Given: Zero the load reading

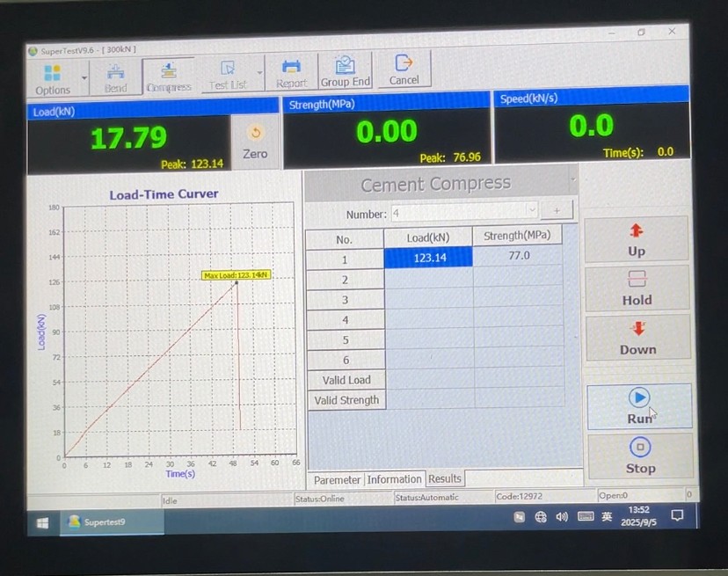Looking at the screenshot, I should click(x=255, y=142).
